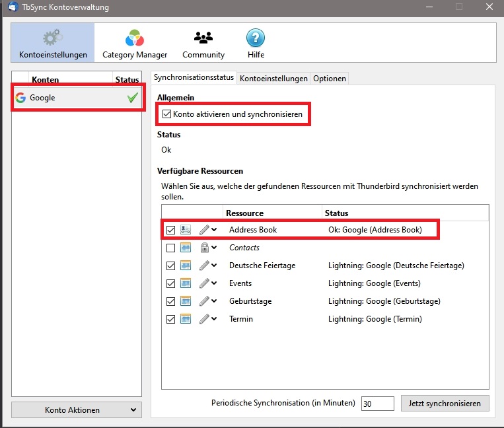Uncheck the Address Book resource checkbox
The width and height of the screenshot is (504, 428).
click(x=170, y=230)
